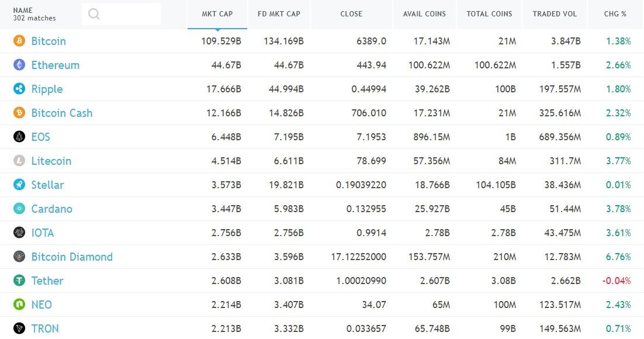This screenshot has height=339, width=644.
Task: Click the EOS logo icon
Action: [x=19, y=137]
